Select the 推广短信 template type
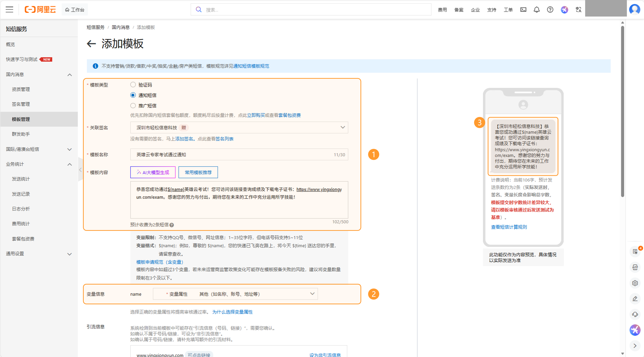Screen dimensions: 644x357 [x=133, y=106]
